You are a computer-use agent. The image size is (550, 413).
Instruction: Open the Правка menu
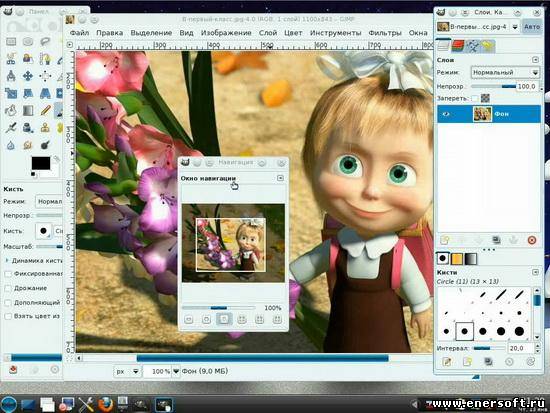109,33
